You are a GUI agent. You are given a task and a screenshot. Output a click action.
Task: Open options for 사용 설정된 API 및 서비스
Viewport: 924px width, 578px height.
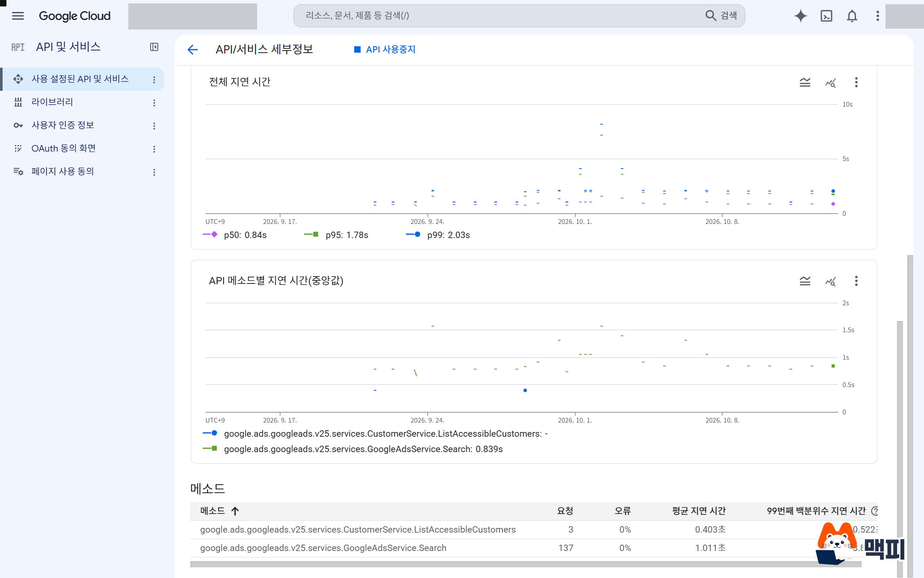click(x=154, y=80)
